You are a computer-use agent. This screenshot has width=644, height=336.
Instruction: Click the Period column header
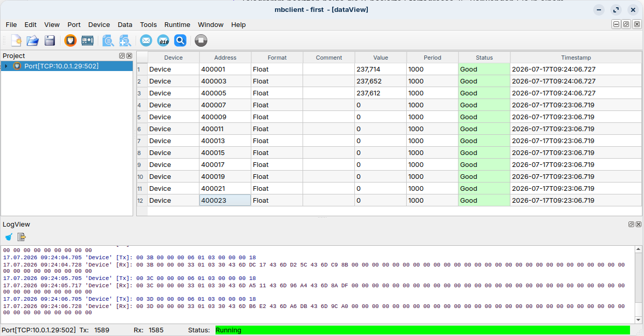[x=433, y=58]
